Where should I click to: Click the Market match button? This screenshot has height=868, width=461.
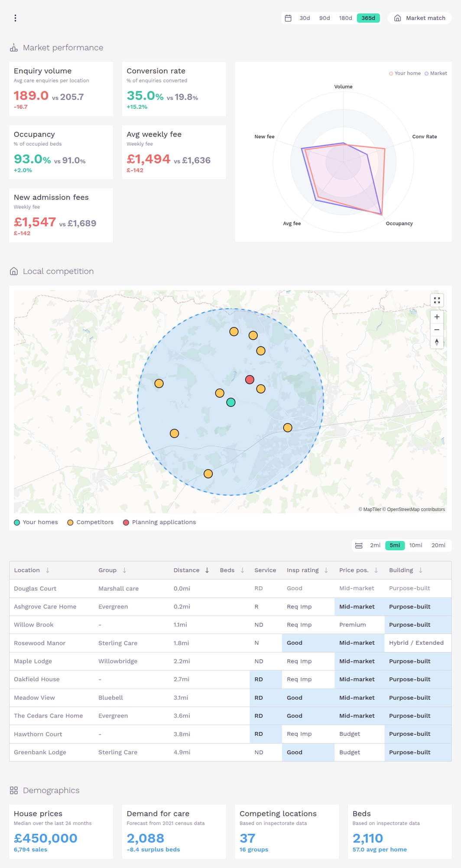coord(419,18)
